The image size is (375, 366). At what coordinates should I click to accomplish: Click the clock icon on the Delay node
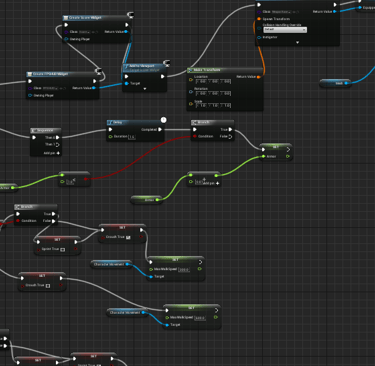tap(163, 120)
